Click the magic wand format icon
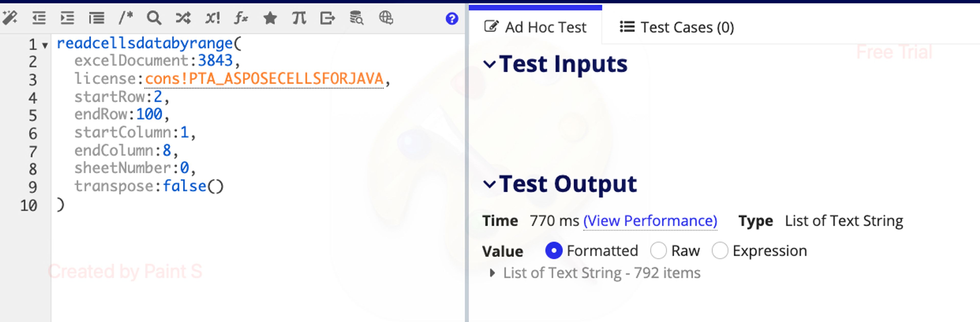This screenshot has height=322, width=980. pyautogui.click(x=10, y=18)
